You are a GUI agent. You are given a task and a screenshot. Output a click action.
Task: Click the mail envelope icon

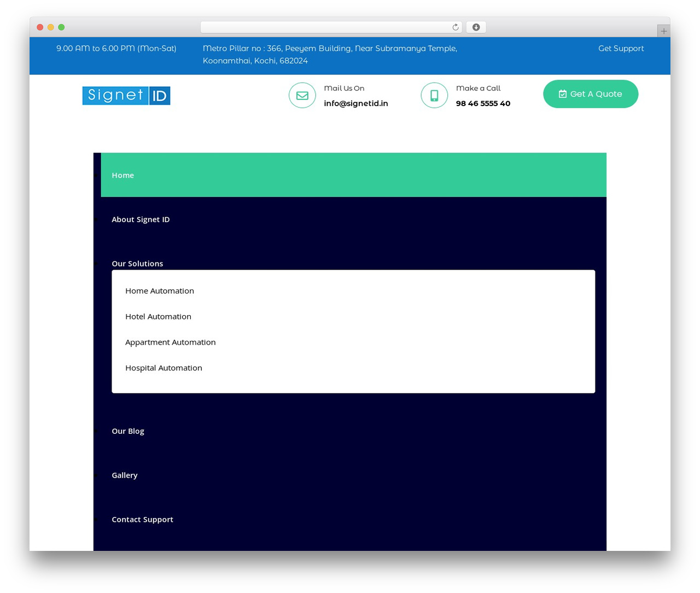tap(302, 95)
